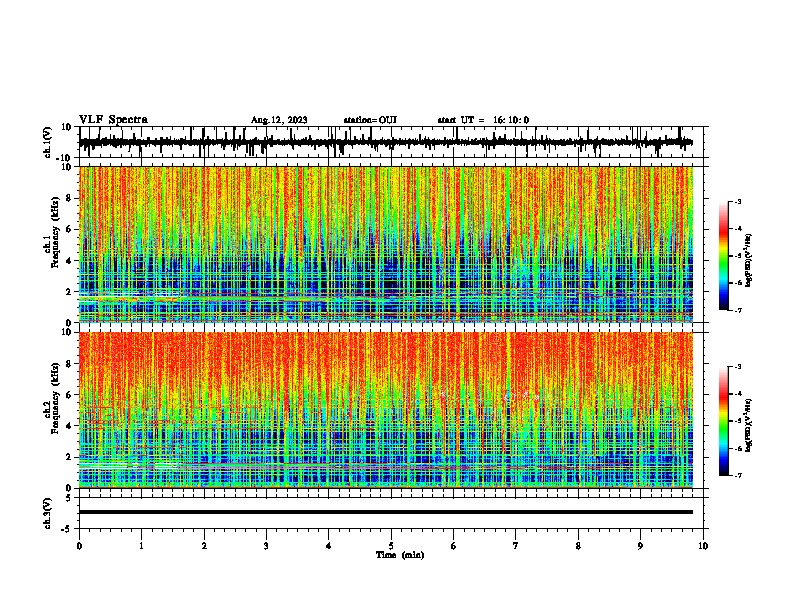Viewport: 792px width, 612px height.
Task: Click the ch.1 frequency tick label "2"
Action: 70,291
